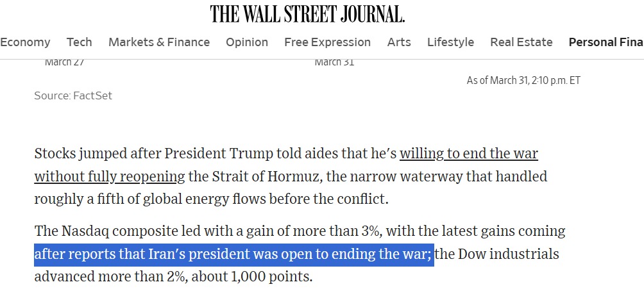This screenshot has width=644, height=298.
Task: Select Markets & Finance in navigation
Action: tap(159, 42)
